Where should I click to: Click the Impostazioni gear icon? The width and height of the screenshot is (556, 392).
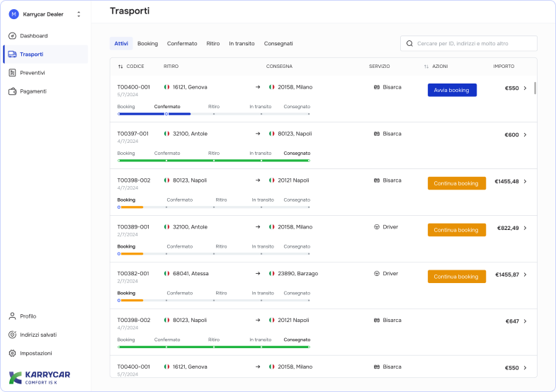(13, 353)
